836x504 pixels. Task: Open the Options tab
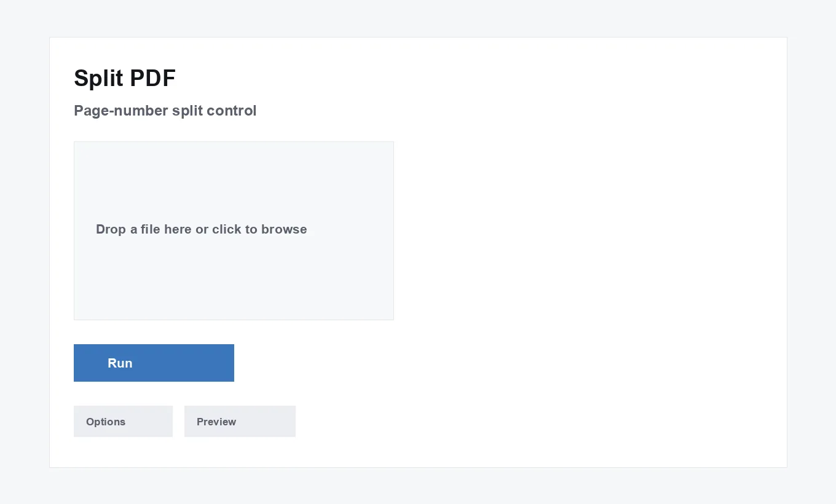click(123, 421)
